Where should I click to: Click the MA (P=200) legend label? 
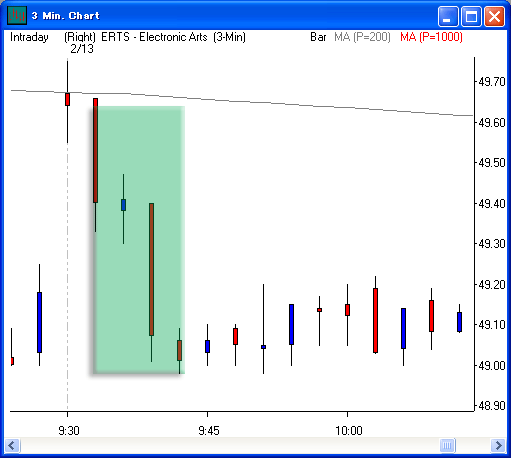[362, 37]
